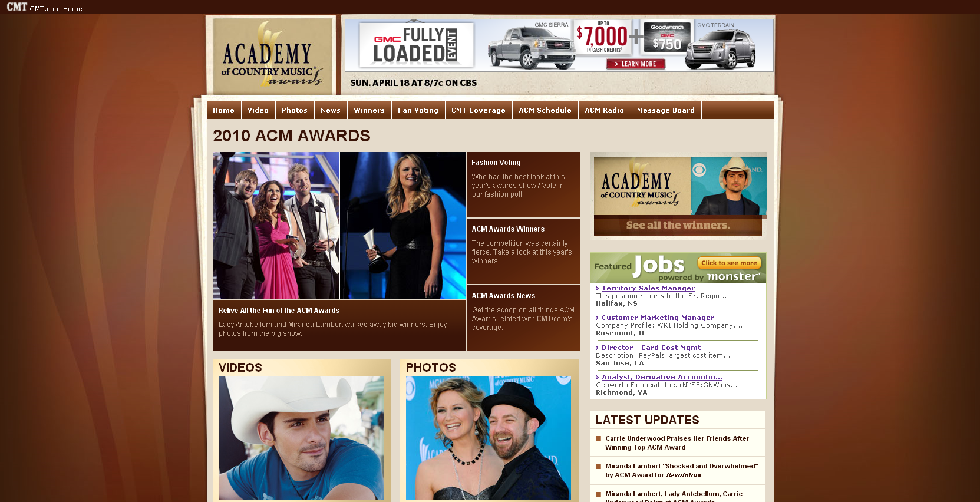Click the Learn More button in GMC ad
980x502 pixels.
click(x=635, y=64)
